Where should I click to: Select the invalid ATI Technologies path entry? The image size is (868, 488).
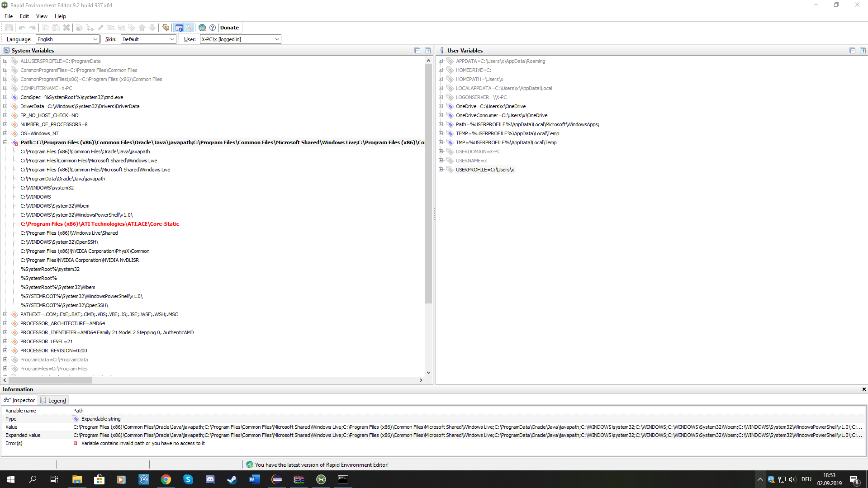click(100, 224)
